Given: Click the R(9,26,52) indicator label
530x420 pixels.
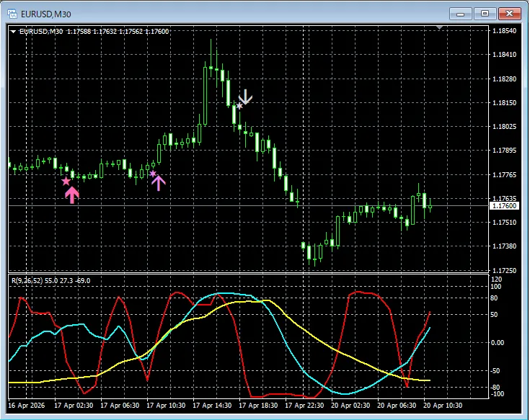Looking at the screenshot, I should click(49, 280).
